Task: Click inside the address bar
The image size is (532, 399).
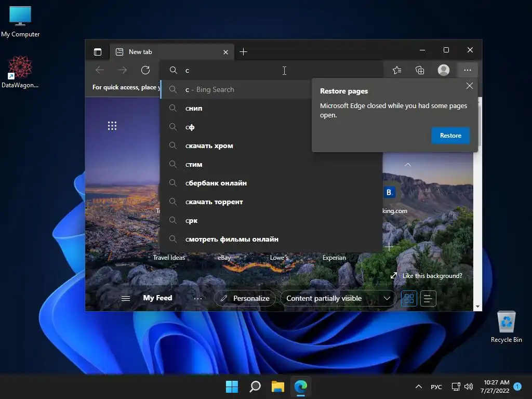Action: 271,70
